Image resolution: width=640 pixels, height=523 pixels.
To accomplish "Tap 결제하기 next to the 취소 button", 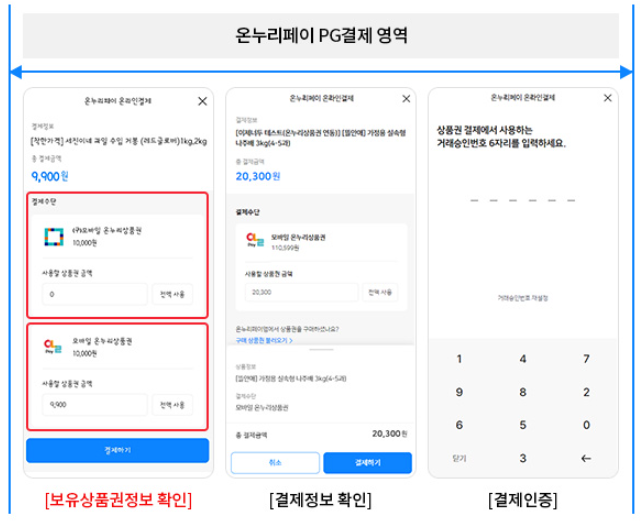I will pyautogui.click(x=368, y=463).
